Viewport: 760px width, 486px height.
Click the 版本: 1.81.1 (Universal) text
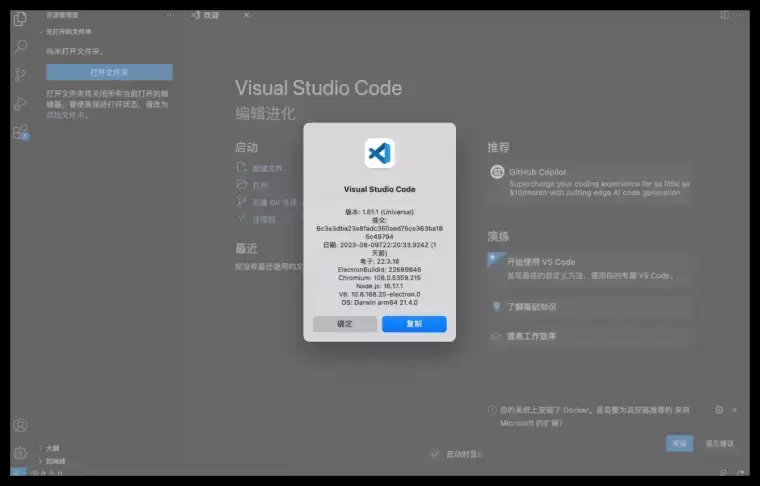click(380, 212)
